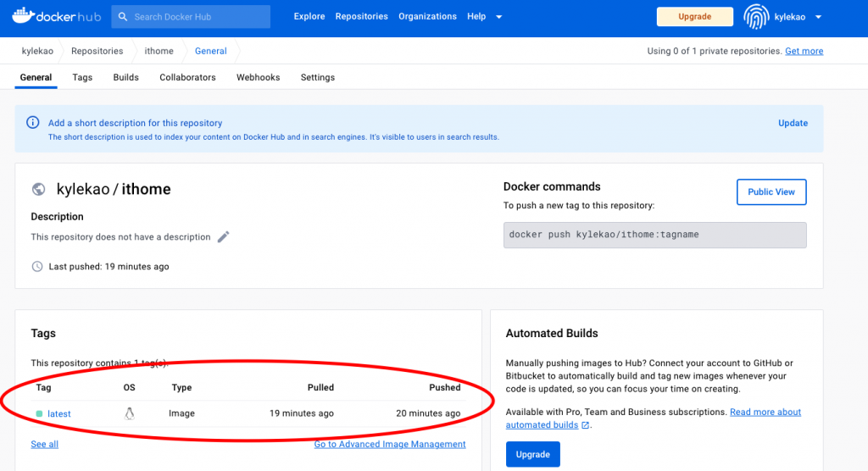Switch to the Webhooks tab
868x471 pixels.
258,77
